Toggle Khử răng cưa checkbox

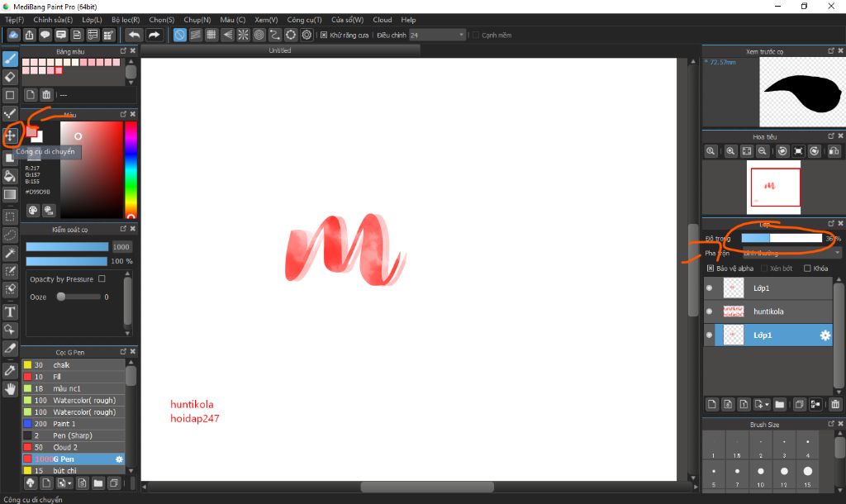(324, 35)
